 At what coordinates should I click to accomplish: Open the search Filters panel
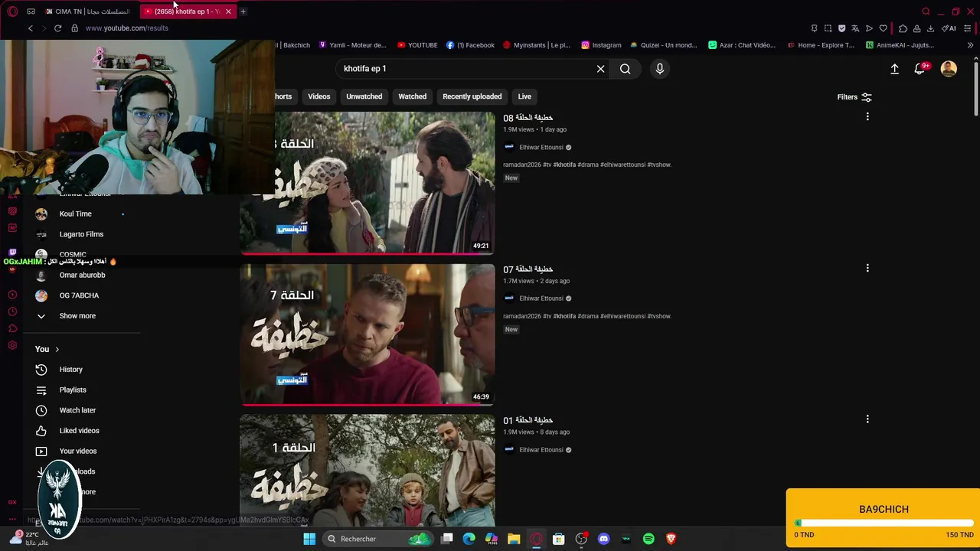pyautogui.click(x=854, y=97)
